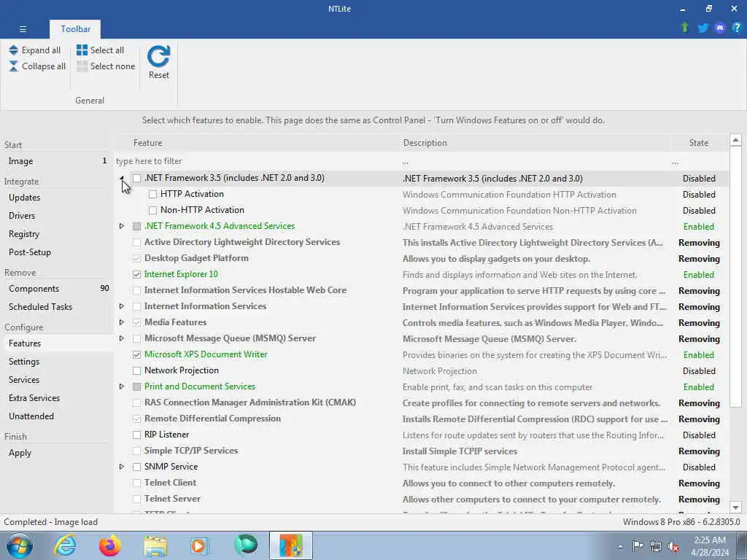Click the taskbar clock showing 2:25 AM

(x=710, y=546)
